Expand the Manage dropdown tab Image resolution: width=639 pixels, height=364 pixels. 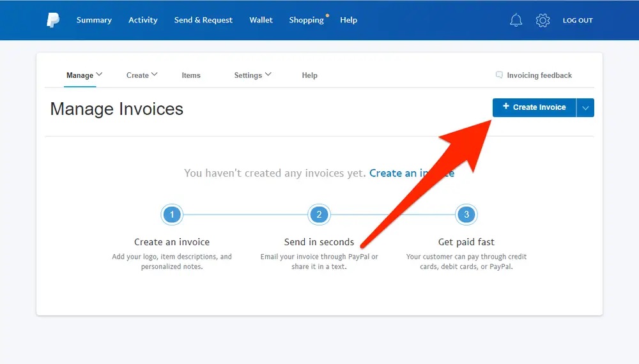[x=84, y=75]
